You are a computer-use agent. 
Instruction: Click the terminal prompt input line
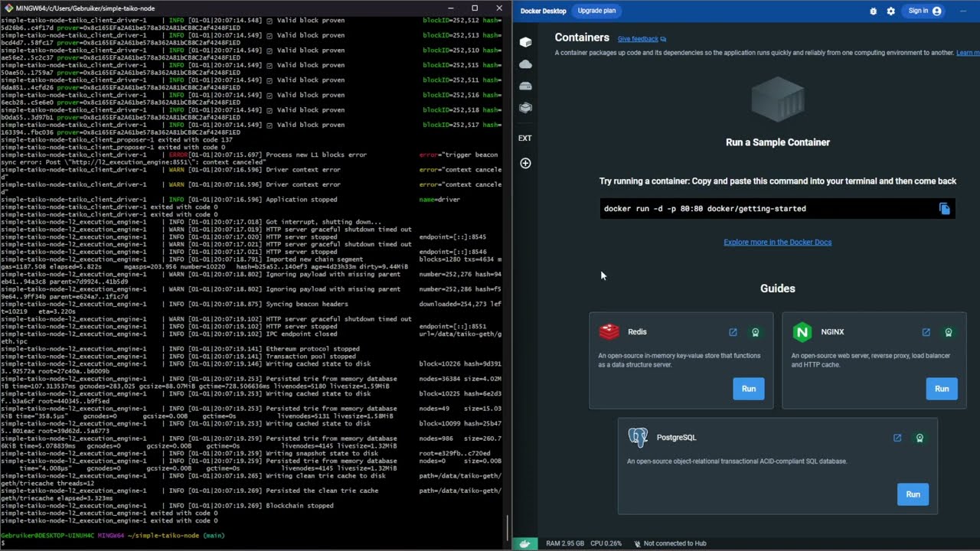coord(253,543)
